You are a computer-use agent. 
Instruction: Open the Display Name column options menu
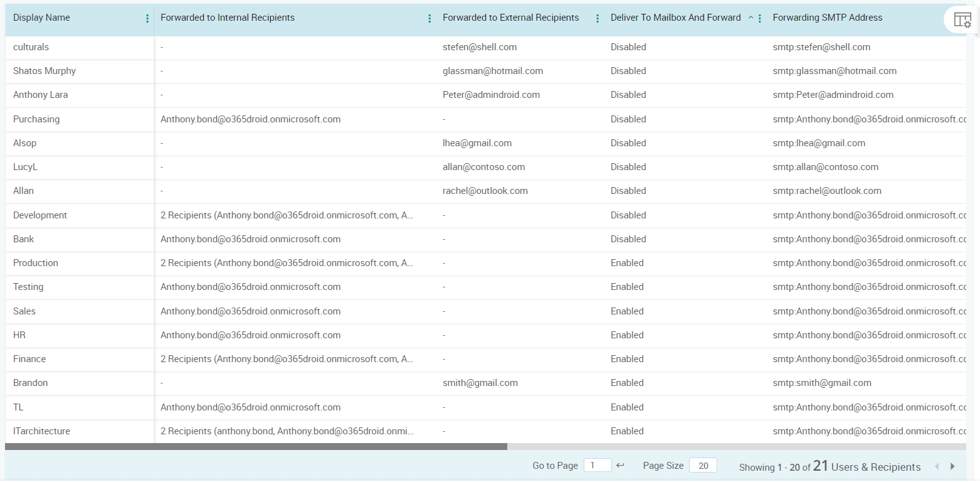[x=147, y=19]
